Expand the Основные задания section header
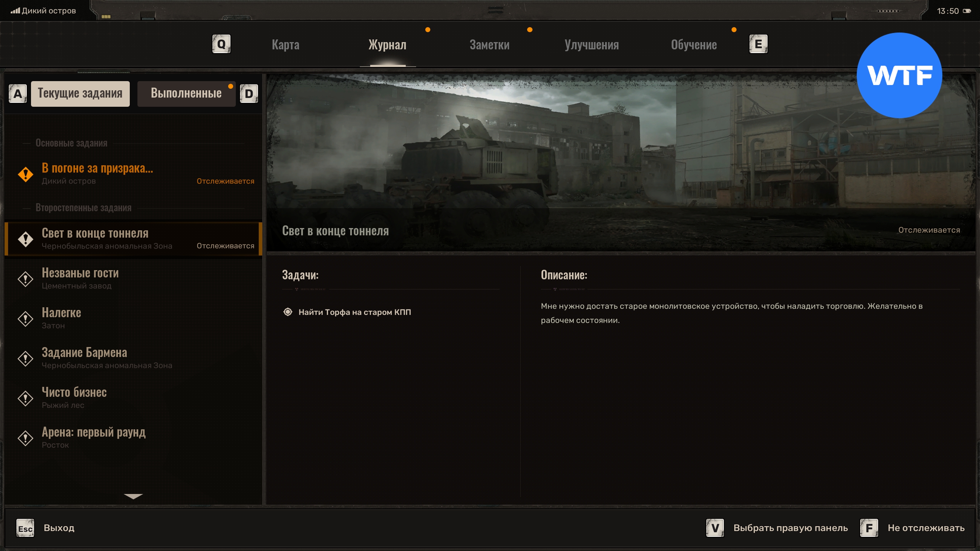The width and height of the screenshot is (980, 551). tap(72, 143)
